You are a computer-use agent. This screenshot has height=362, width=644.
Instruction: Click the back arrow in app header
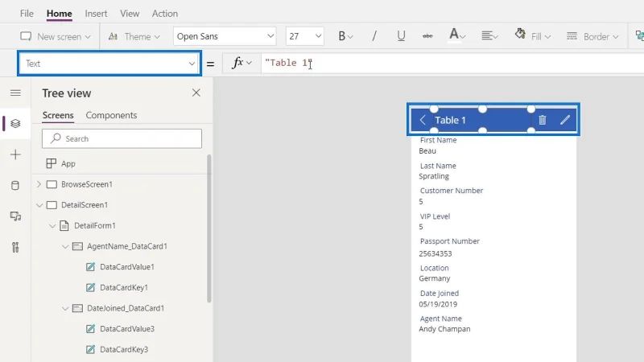423,120
